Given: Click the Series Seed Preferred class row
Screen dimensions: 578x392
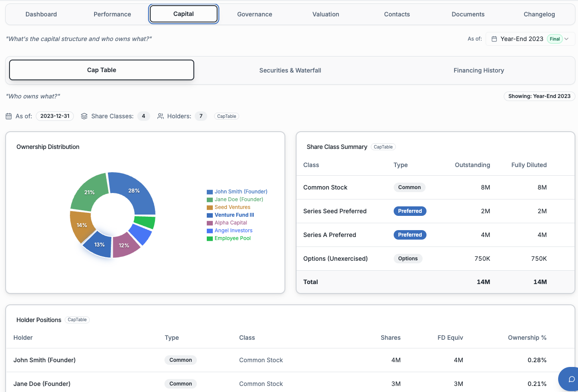Looking at the screenshot, I should (436, 211).
